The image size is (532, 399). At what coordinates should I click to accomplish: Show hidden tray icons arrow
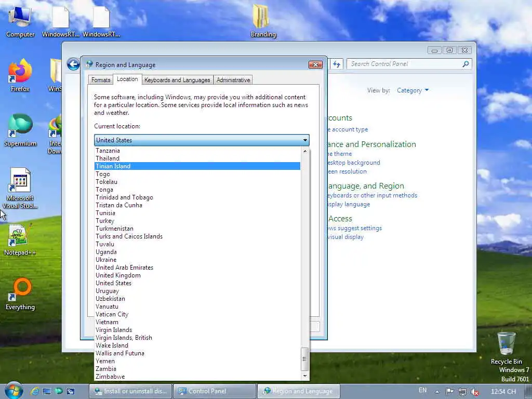tap(437, 392)
